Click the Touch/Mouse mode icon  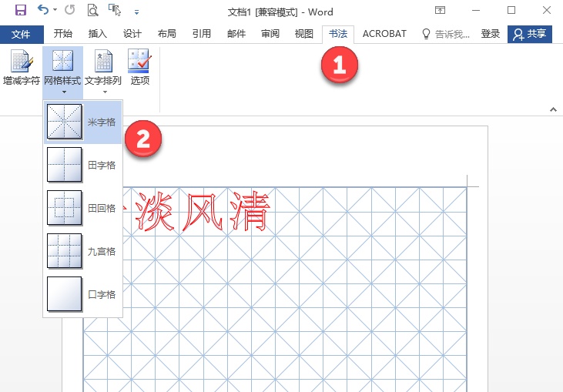point(115,10)
